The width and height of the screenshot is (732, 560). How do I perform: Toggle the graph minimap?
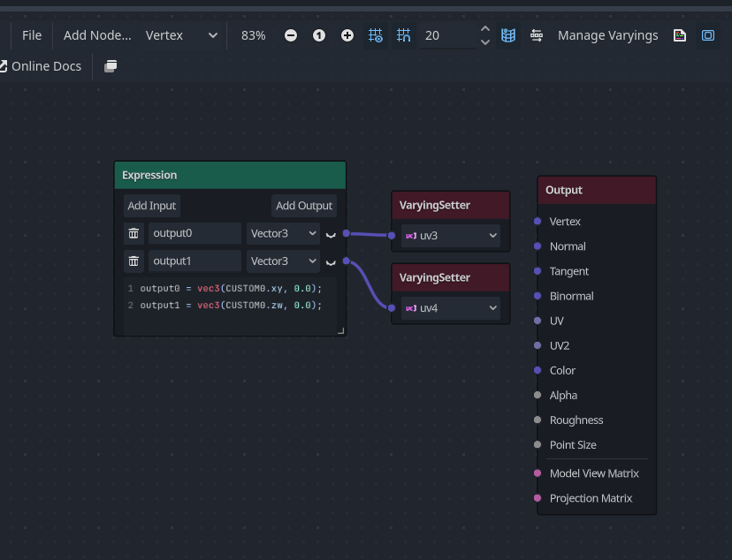coord(508,35)
